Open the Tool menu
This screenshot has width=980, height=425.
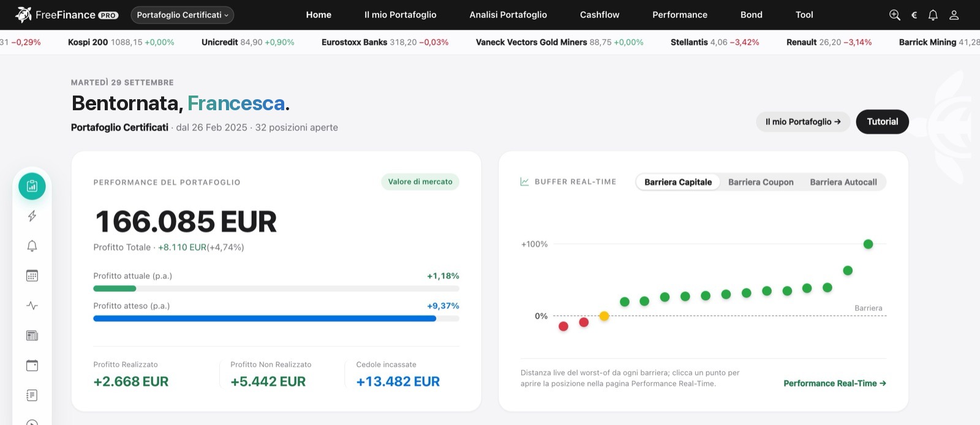804,15
